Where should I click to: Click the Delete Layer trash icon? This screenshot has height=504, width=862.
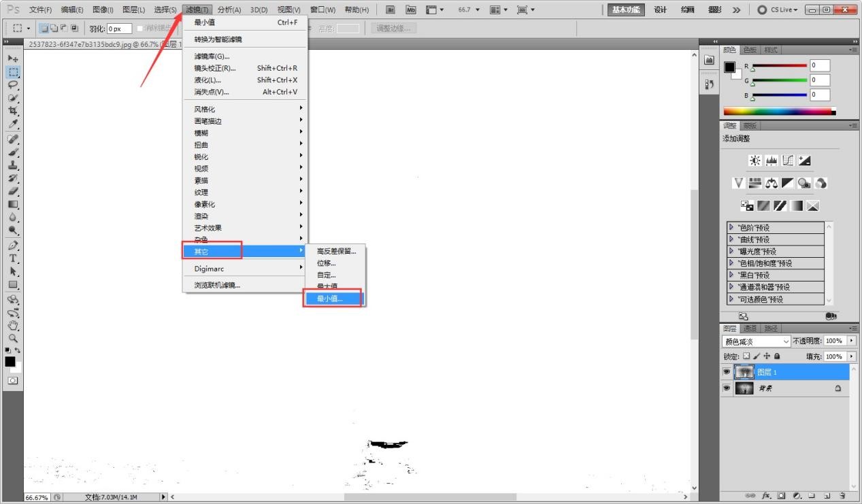[842, 496]
